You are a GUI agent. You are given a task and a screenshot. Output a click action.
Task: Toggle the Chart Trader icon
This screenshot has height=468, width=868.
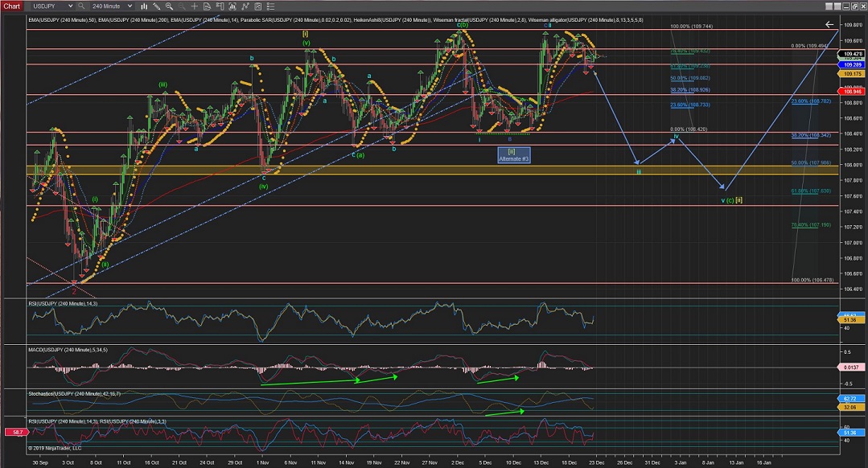pos(220,6)
